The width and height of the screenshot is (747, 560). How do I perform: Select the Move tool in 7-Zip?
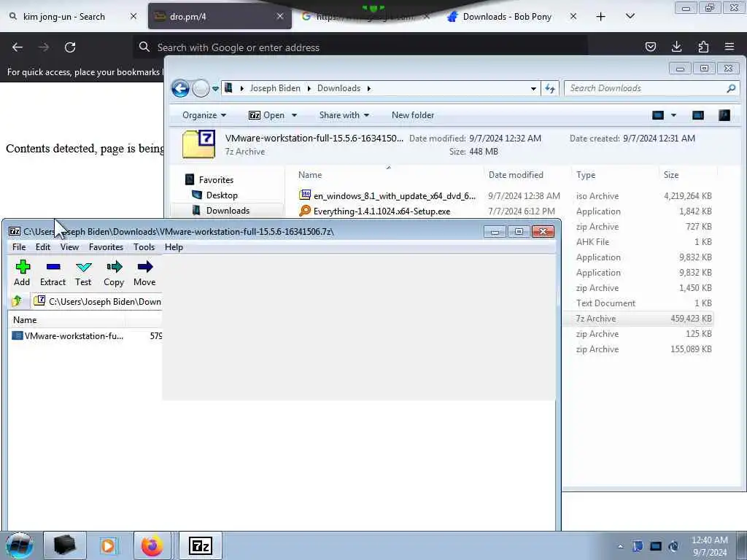pos(145,273)
